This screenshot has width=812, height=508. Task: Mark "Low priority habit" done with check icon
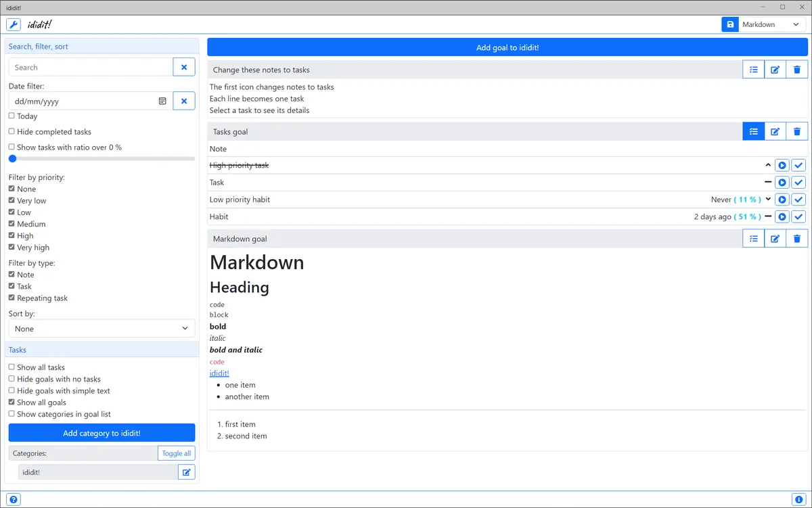798,199
